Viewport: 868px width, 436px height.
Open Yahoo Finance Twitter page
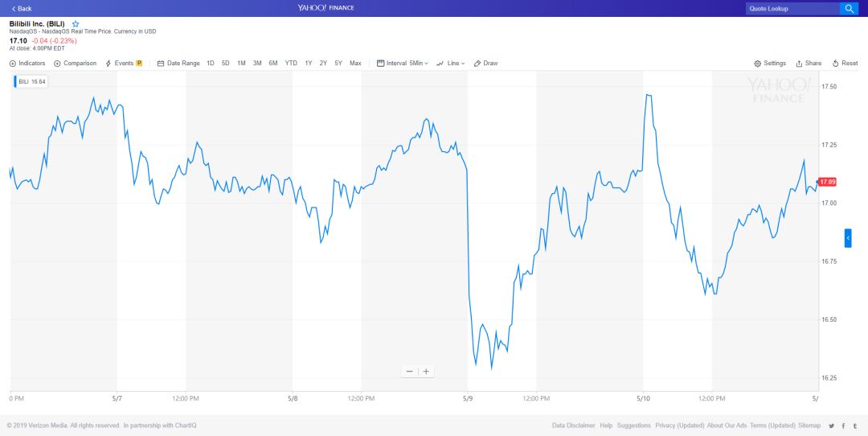[831, 426]
